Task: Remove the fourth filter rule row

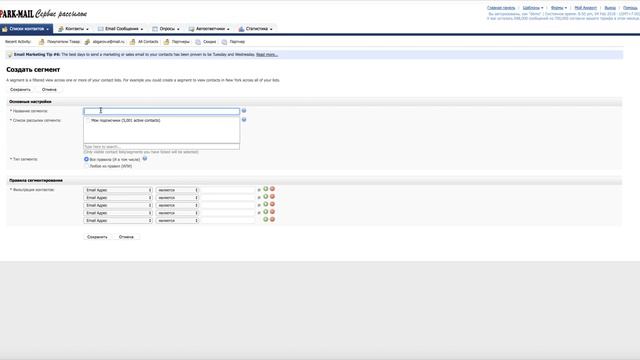Action: (272, 212)
